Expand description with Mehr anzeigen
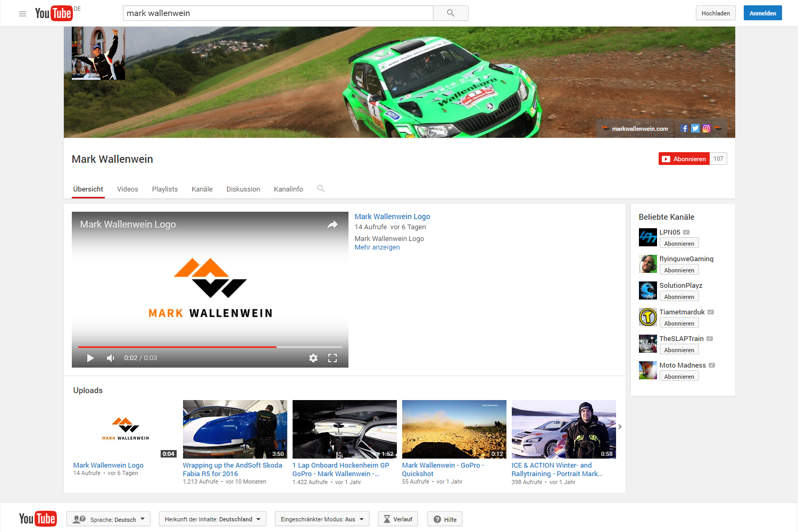The width and height of the screenshot is (798, 532). point(377,247)
